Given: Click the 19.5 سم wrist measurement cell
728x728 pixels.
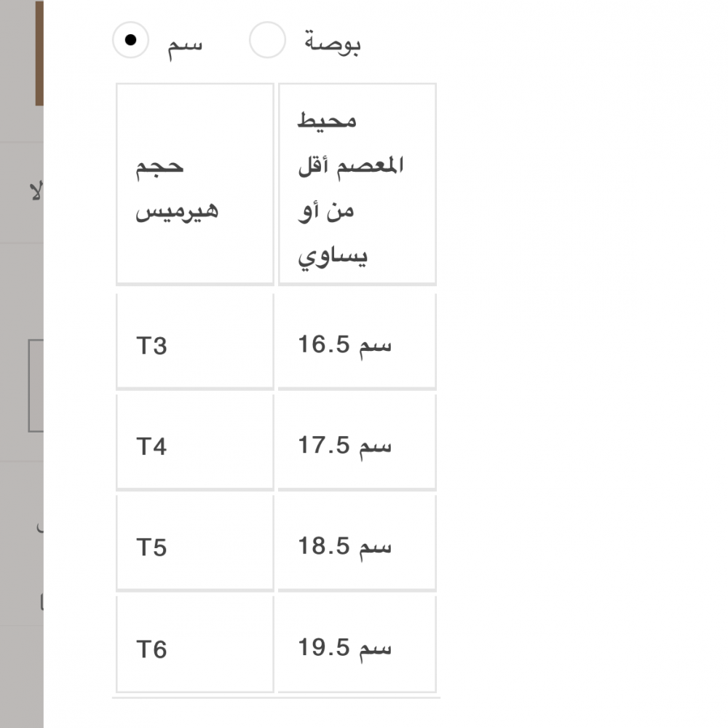Looking at the screenshot, I should (357, 644).
